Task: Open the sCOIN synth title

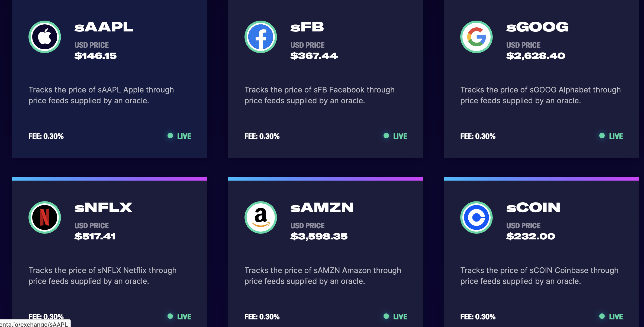Action: tap(533, 208)
